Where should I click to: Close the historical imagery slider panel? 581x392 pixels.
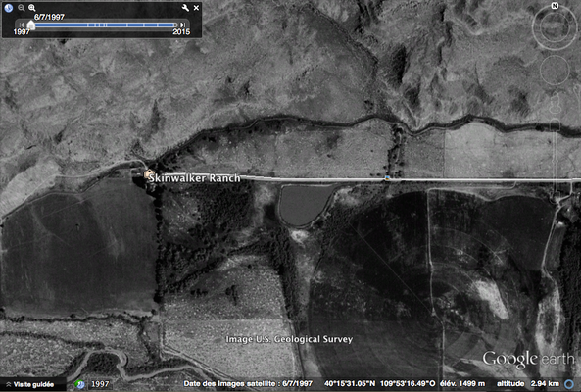196,8
